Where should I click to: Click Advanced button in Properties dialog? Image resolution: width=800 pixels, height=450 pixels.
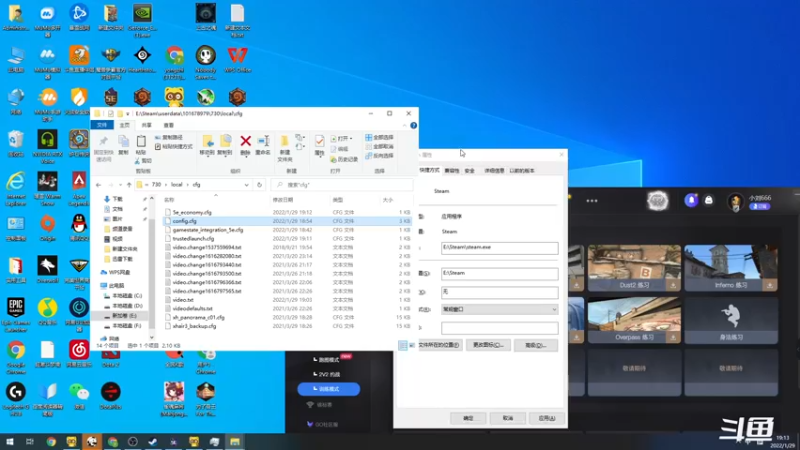[536, 345]
